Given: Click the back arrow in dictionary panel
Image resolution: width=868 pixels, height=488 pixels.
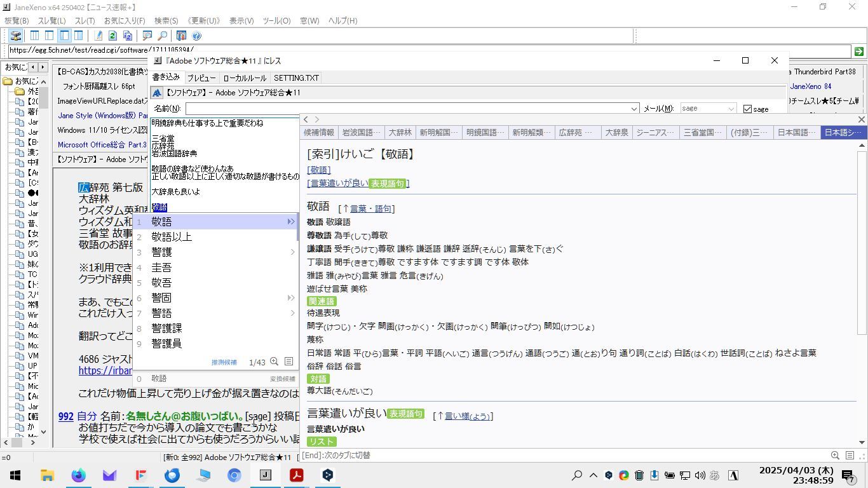Looking at the screenshot, I should 306,119.
